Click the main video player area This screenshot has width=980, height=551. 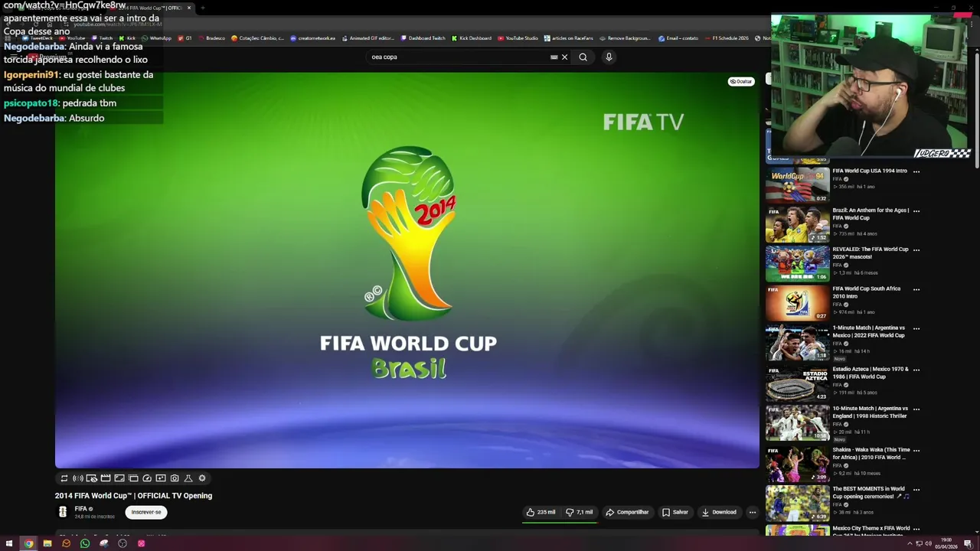[x=407, y=269]
